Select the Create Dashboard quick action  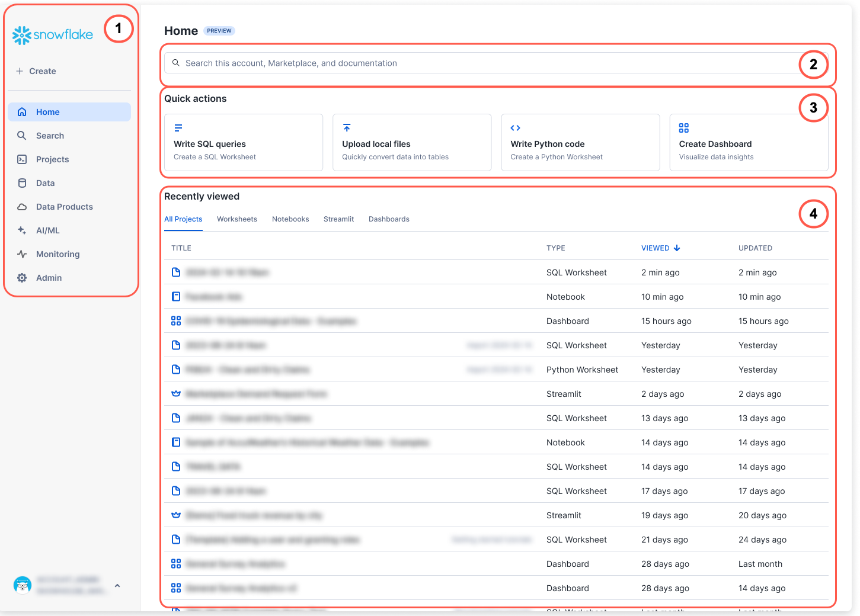pyautogui.click(x=748, y=143)
